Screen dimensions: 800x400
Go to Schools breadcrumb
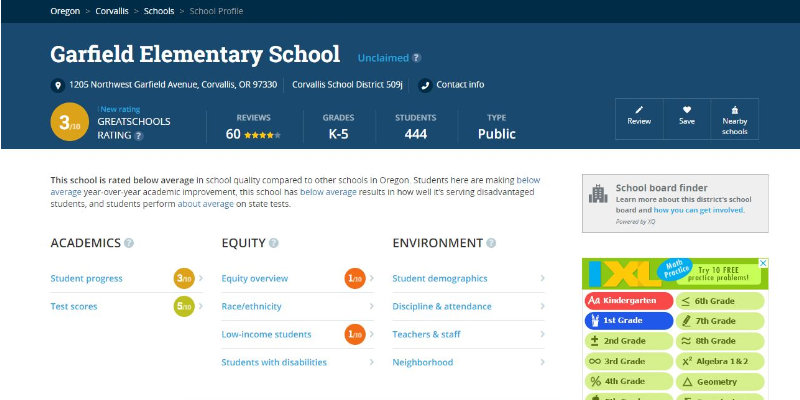coord(159,11)
